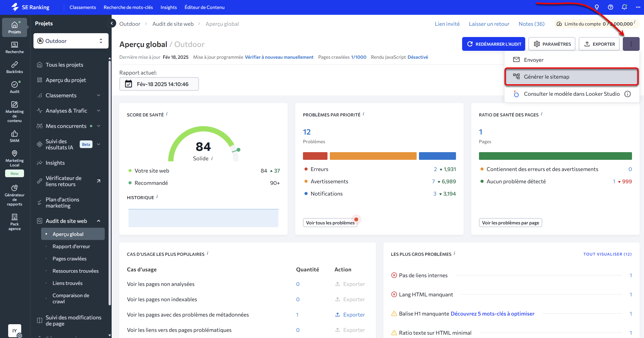Click the calendar icon in the report date
Image resolution: width=644 pixels, height=338 pixels.
coord(128,84)
